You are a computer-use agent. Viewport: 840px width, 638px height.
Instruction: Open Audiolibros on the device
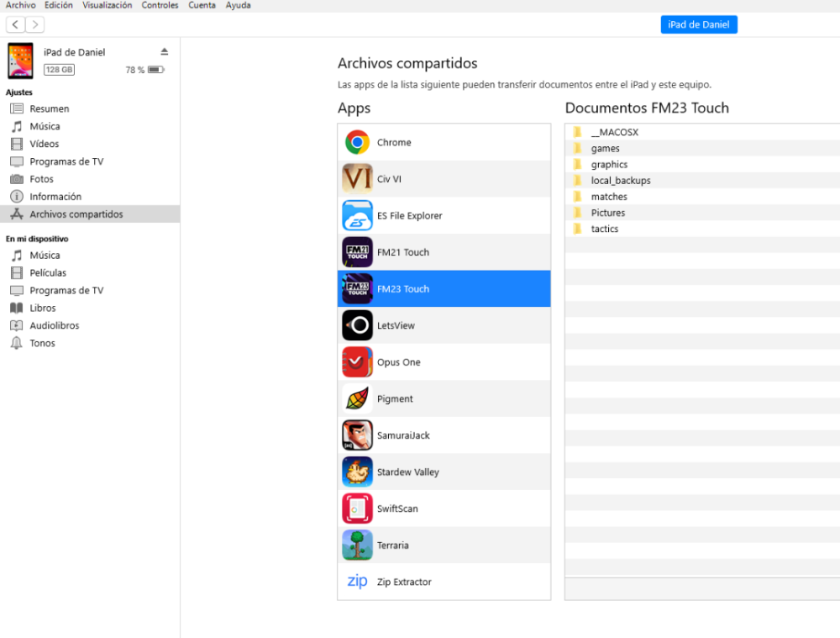point(90,325)
